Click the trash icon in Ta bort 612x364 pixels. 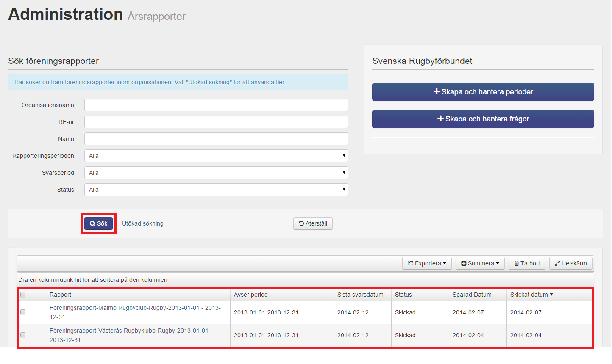coord(517,263)
